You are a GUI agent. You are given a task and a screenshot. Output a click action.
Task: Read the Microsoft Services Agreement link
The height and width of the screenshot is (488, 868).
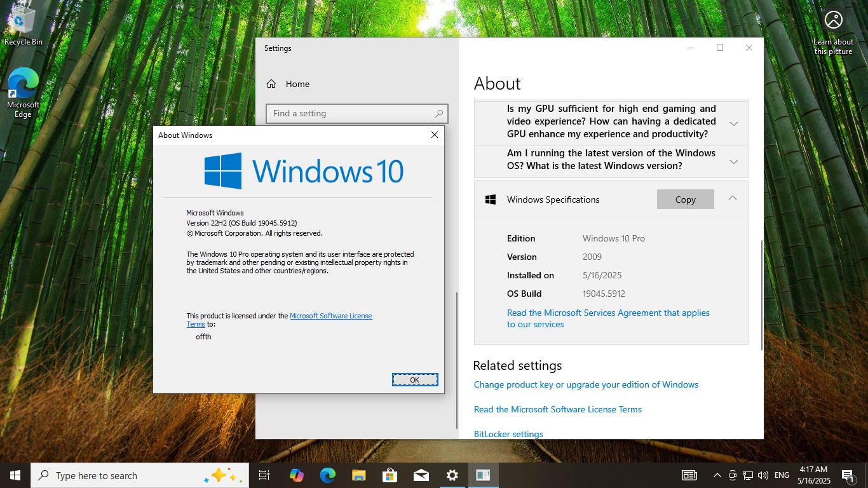point(608,318)
